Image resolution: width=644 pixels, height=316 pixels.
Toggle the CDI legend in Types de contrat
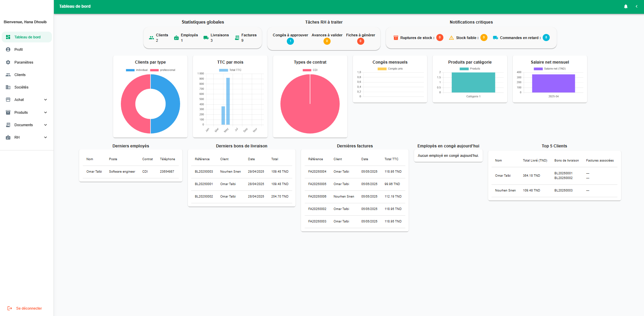point(310,70)
